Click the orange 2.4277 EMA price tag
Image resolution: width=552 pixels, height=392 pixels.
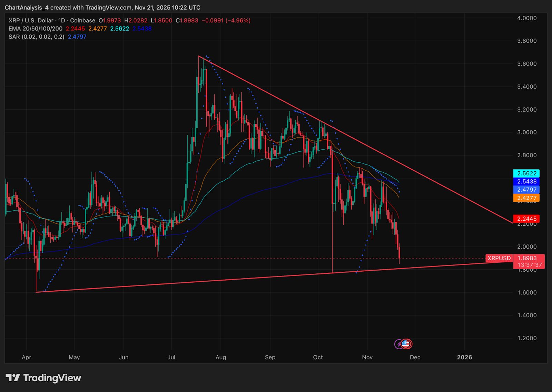tap(526, 198)
